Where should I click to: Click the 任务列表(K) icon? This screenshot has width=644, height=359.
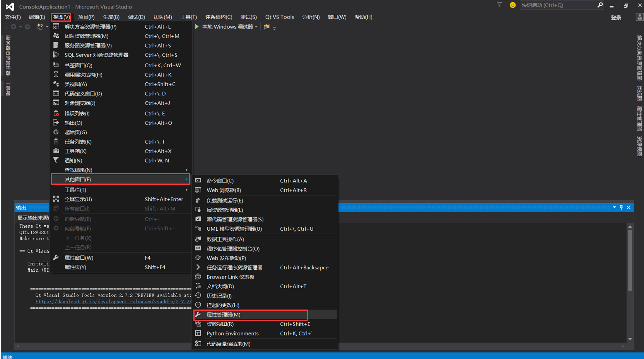(56, 141)
